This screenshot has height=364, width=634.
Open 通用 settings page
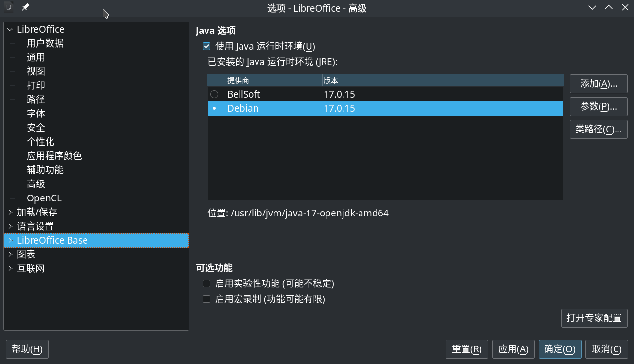(x=36, y=57)
